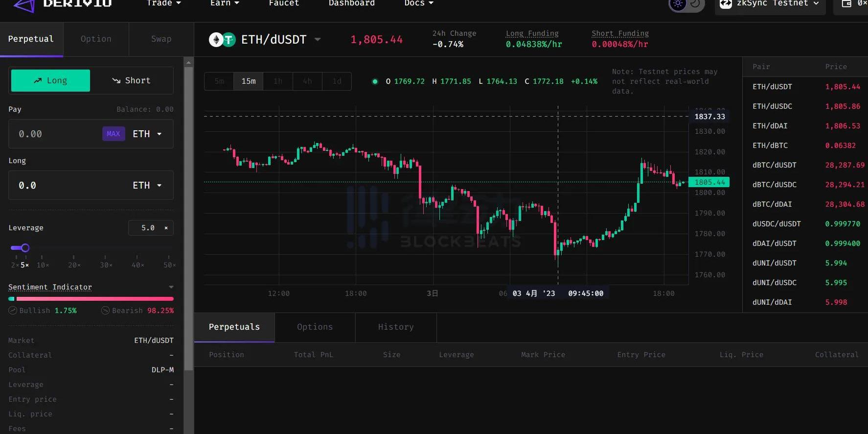The image size is (868, 434).
Task: Click the ETH/dUSDT pair token icon
Action: [x=222, y=40]
